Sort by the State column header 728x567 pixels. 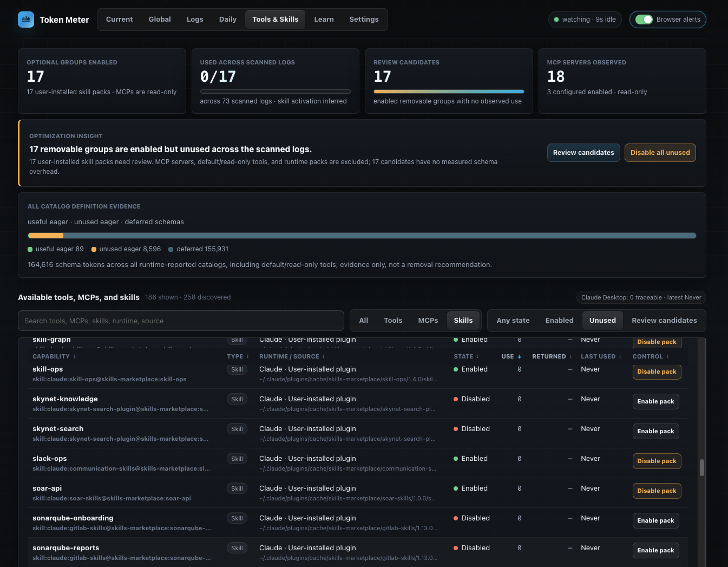467,356
